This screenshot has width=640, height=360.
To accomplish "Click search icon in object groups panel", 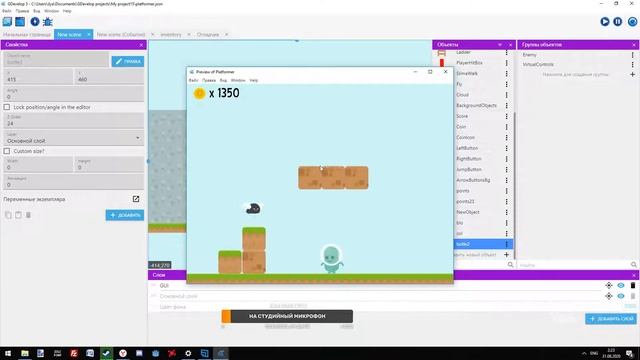I will [x=633, y=265].
